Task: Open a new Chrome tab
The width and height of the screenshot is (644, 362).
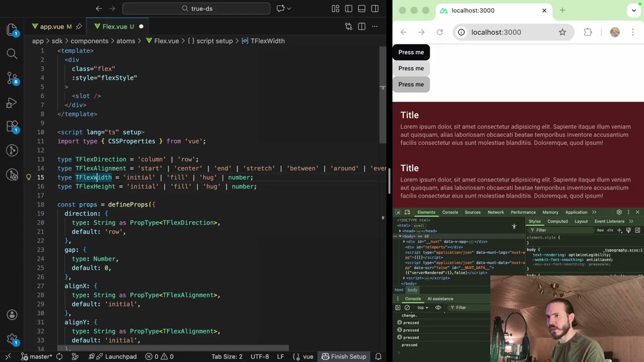Action: point(562,11)
